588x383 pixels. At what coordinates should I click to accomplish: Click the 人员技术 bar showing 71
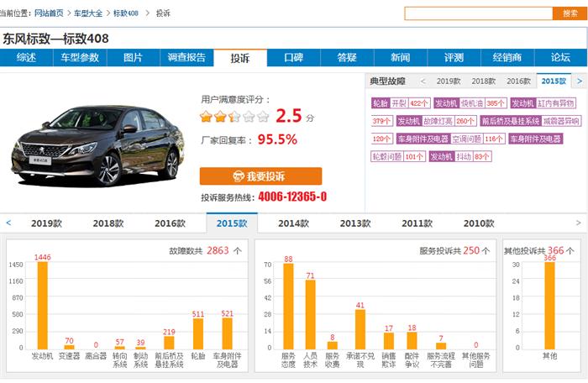[x=310, y=315]
